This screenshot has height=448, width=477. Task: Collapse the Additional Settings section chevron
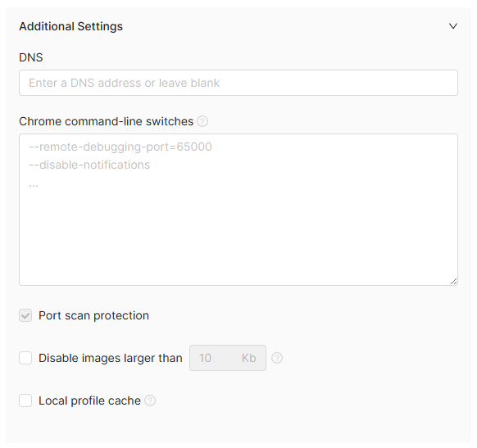pyautogui.click(x=453, y=26)
